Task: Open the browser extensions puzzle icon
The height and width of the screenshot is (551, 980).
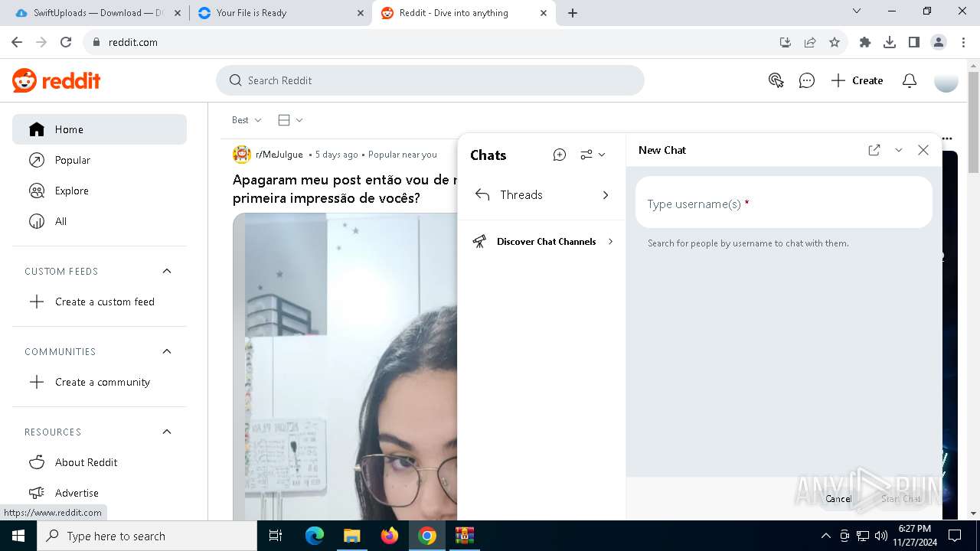Action: tap(865, 42)
